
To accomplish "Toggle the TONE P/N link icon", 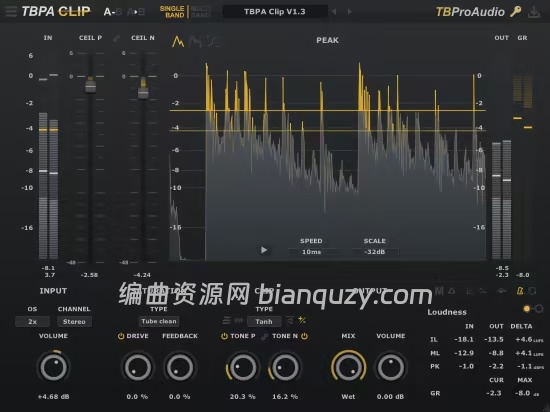I will 264,337.
